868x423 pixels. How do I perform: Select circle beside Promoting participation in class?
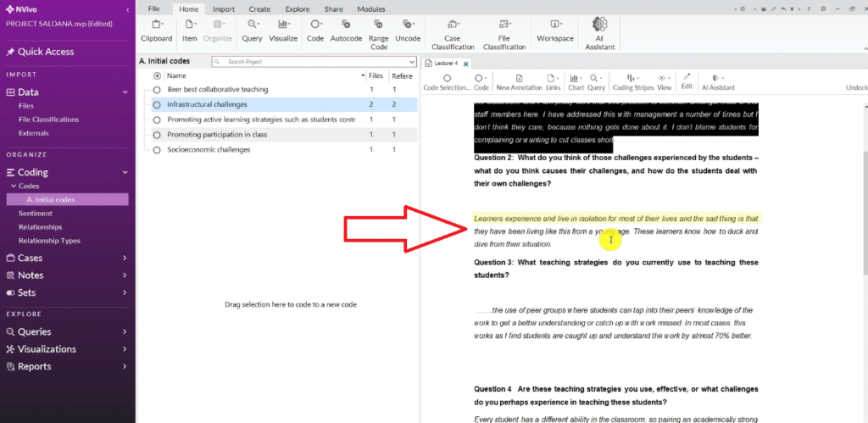coord(157,135)
